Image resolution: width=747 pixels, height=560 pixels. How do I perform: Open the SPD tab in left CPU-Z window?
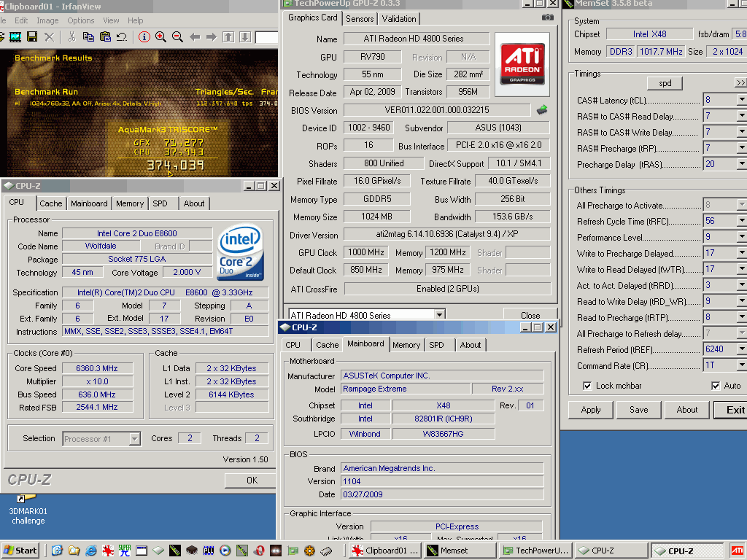click(x=160, y=203)
